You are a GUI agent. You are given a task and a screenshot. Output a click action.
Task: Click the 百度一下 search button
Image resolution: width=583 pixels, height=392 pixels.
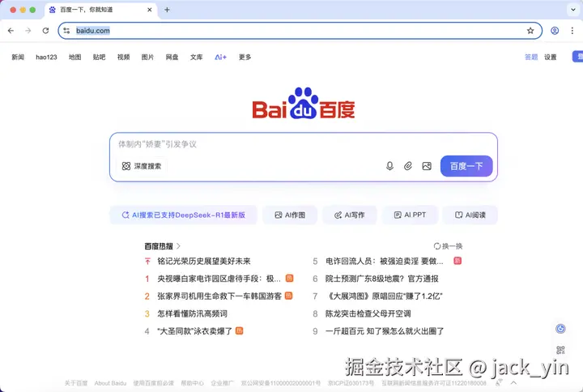tap(466, 166)
